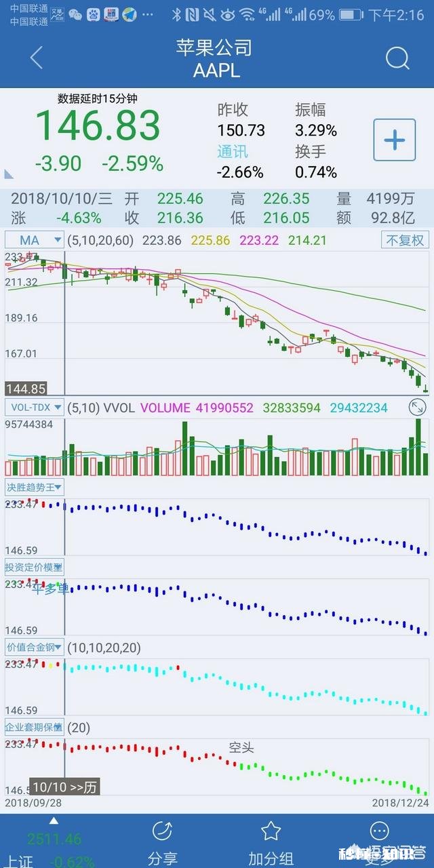Viewport: 434px width, 868px height.
Task: Tap the MA60 value 214.21
Action: [307, 240]
